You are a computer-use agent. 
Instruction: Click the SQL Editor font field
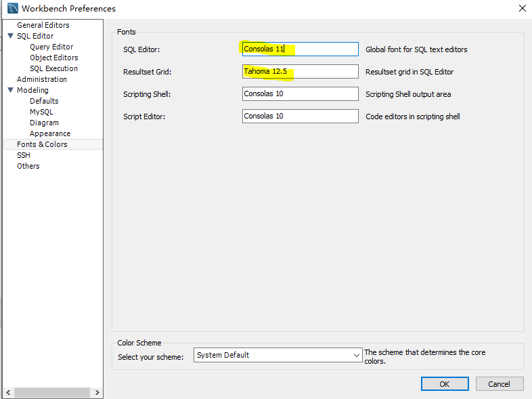point(301,49)
